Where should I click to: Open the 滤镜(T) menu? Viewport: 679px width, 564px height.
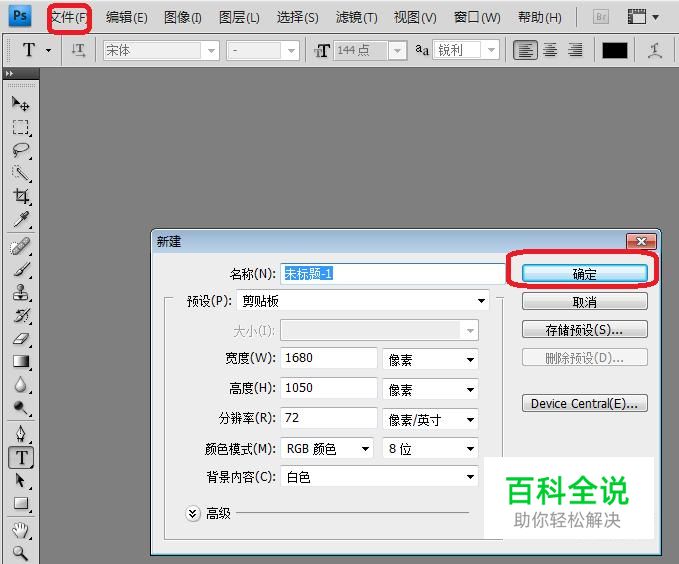[x=356, y=18]
